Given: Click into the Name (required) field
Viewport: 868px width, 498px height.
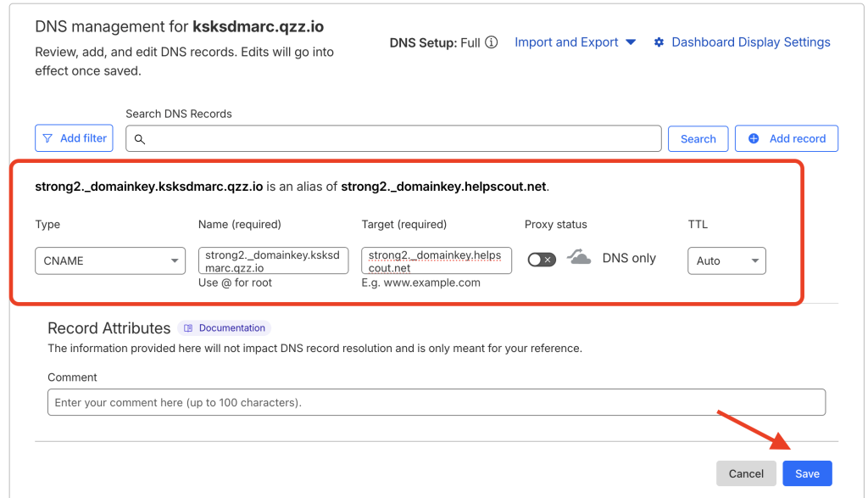Looking at the screenshot, I should (x=273, y=261).
